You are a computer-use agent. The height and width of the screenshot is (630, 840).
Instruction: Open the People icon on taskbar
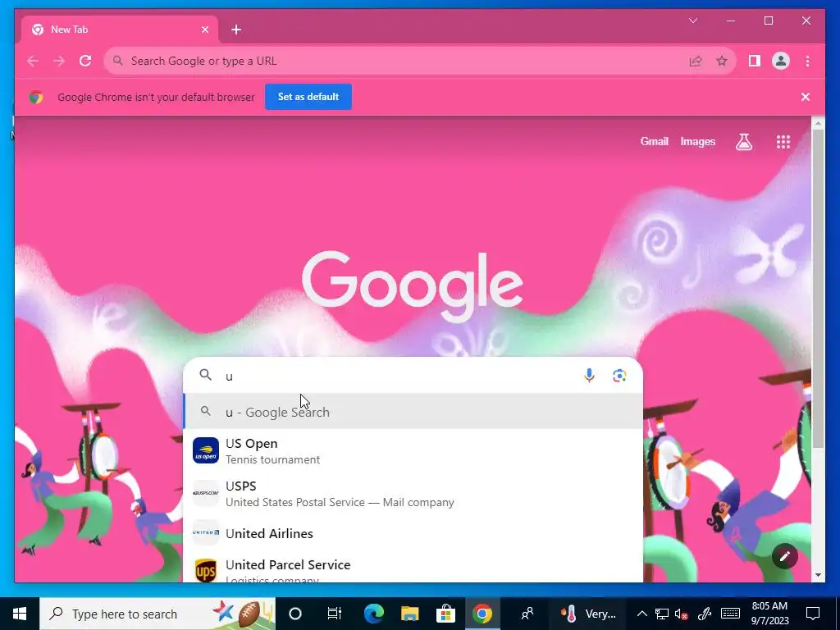[x=527, y=614]
